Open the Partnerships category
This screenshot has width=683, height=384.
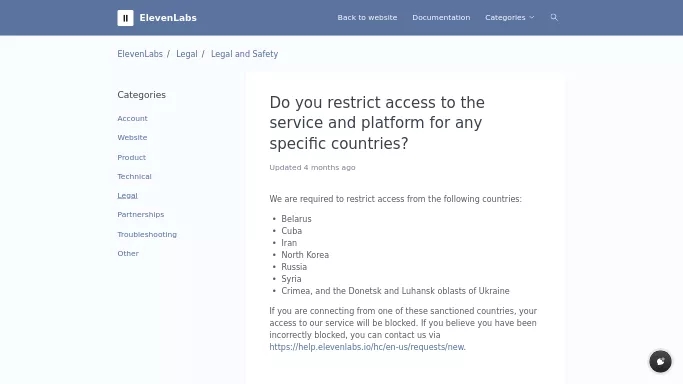point(141,214)
